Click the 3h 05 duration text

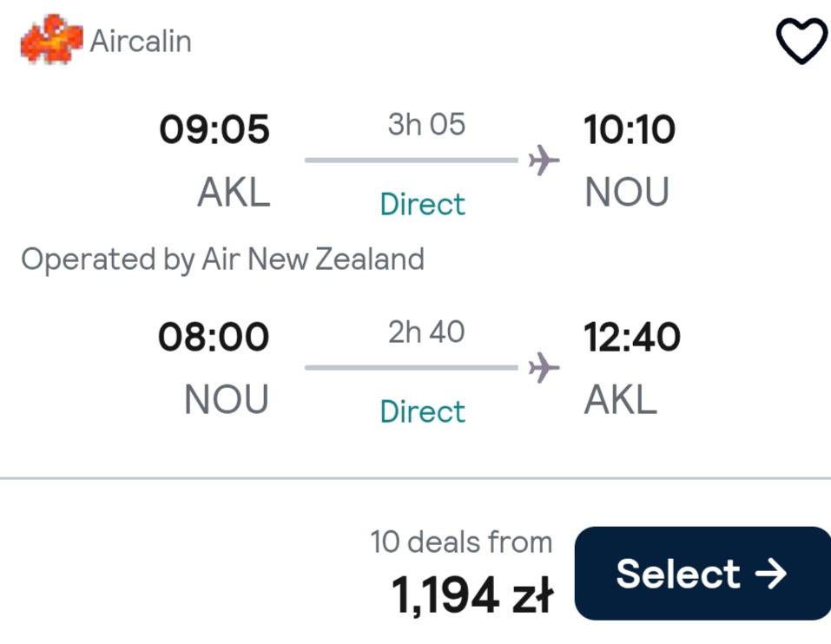[x=426, y=124]
